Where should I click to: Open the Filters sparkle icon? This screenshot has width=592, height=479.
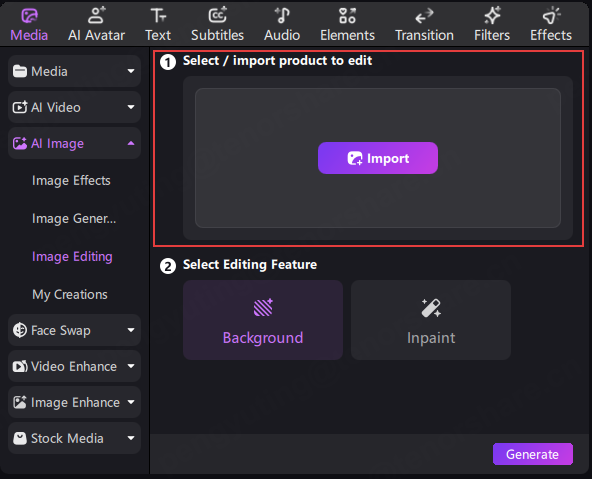492,16
